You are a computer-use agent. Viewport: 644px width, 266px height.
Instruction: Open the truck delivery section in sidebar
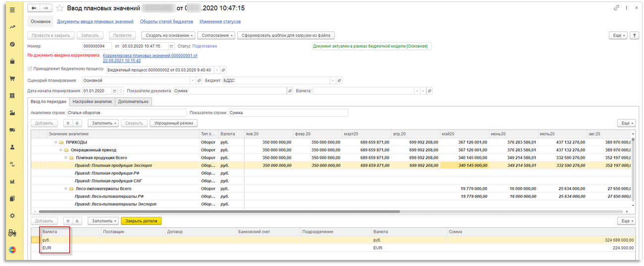pyautogui.click(x=12, y=130)
